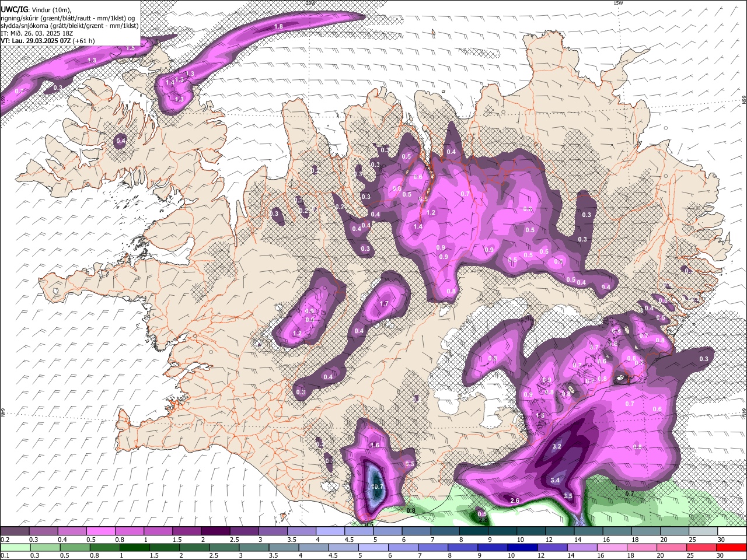Click the '1.7' value in central Iceland
Viewport: 747px width, 560px height.
coord(384,303)
